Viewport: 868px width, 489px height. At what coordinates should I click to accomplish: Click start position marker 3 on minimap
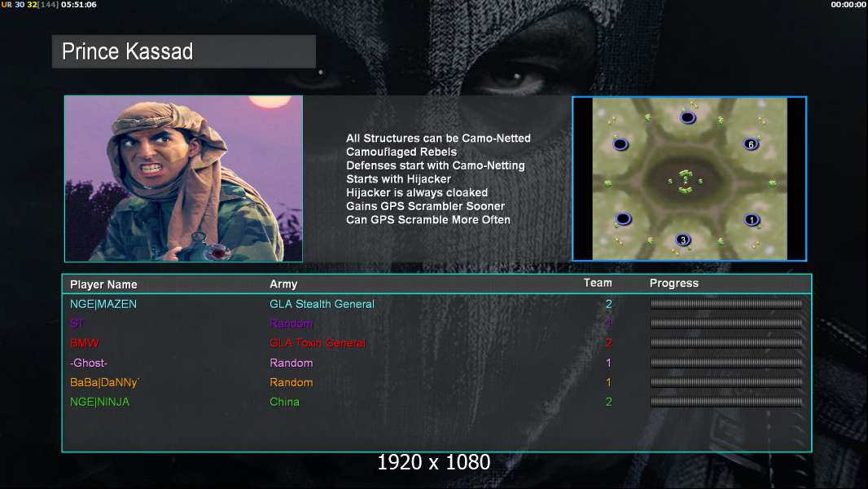coord(683,240)
